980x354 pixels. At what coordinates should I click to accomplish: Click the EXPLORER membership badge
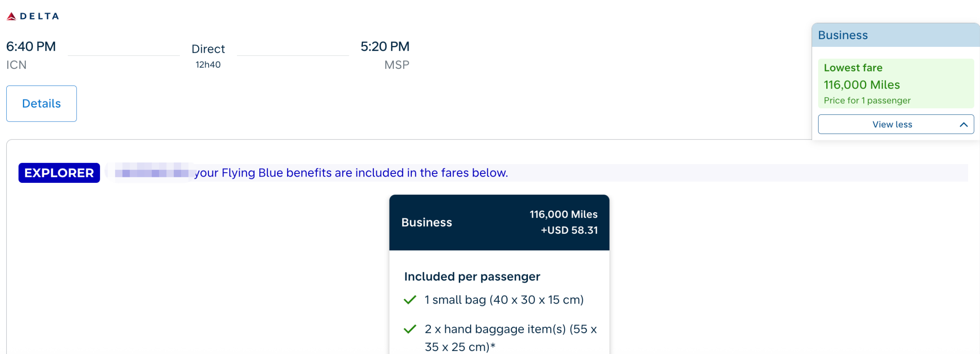pyautogui.click(x=59, y=173)
